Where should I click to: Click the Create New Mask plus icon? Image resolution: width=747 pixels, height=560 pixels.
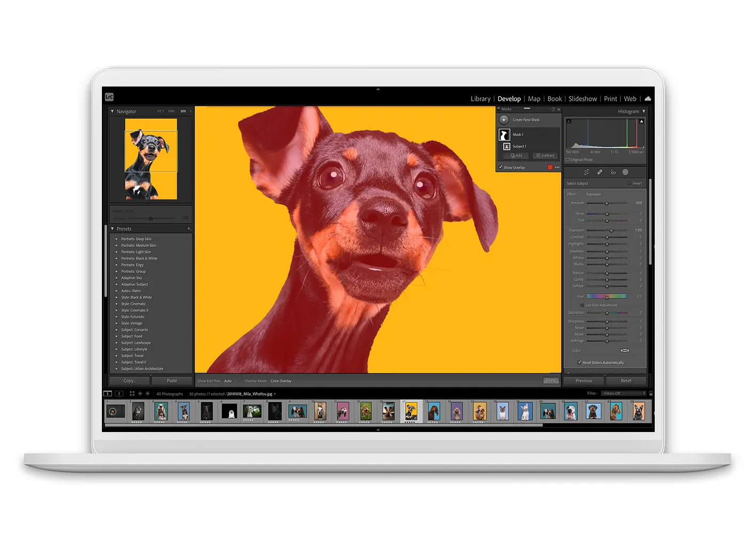pos(504,119)
